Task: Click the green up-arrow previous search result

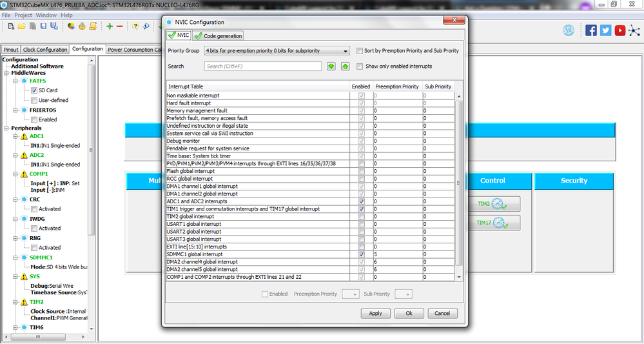Action: click(x=345, y=66)
